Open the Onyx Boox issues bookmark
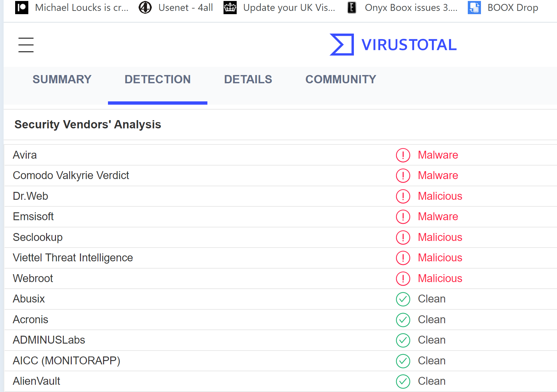This screenshot has width=557, height=392. pyautogui.click(x=411, y=8)
